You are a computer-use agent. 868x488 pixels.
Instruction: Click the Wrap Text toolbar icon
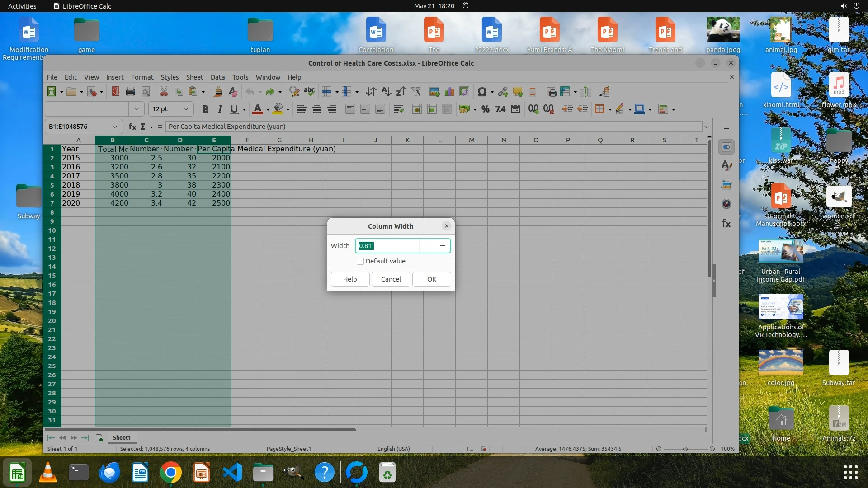pos(398,109)
